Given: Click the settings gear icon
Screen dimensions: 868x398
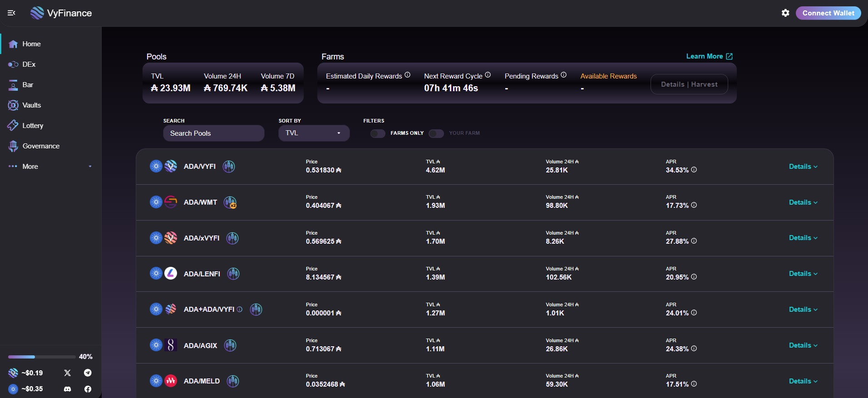Looking at the screenshot, I should (785, 13).
